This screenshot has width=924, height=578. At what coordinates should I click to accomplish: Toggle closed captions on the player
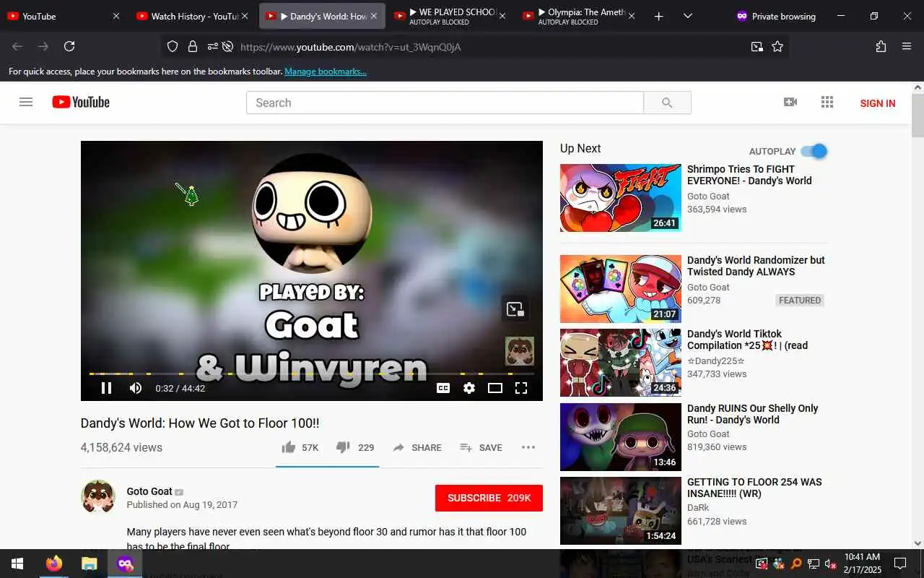pos(443,388)
